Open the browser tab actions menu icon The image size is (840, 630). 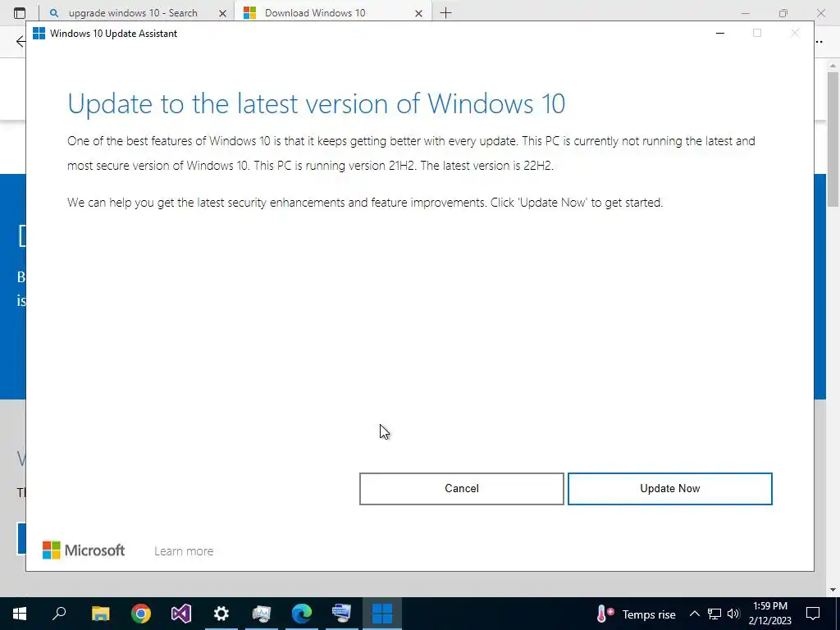click(x=20, y=13)
